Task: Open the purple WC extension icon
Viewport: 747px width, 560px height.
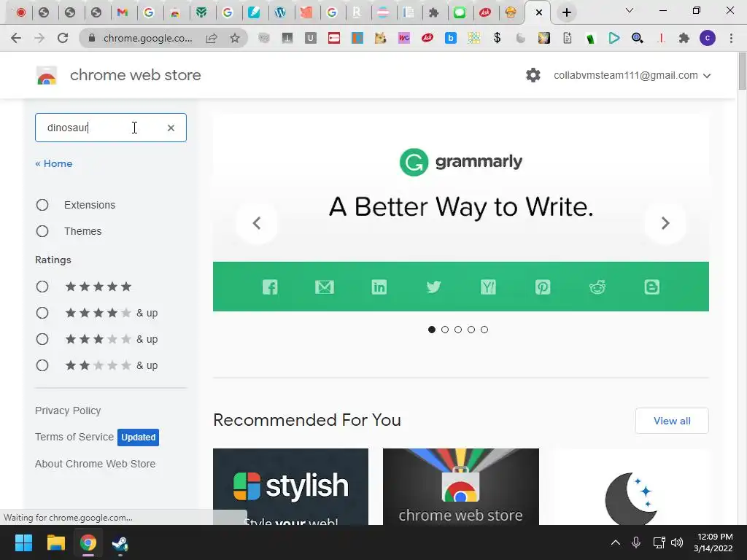Action: (x=404, y=38)
